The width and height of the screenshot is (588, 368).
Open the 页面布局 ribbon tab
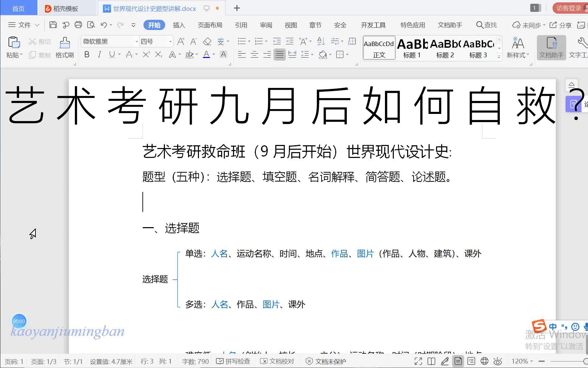[x=210, y=25]
